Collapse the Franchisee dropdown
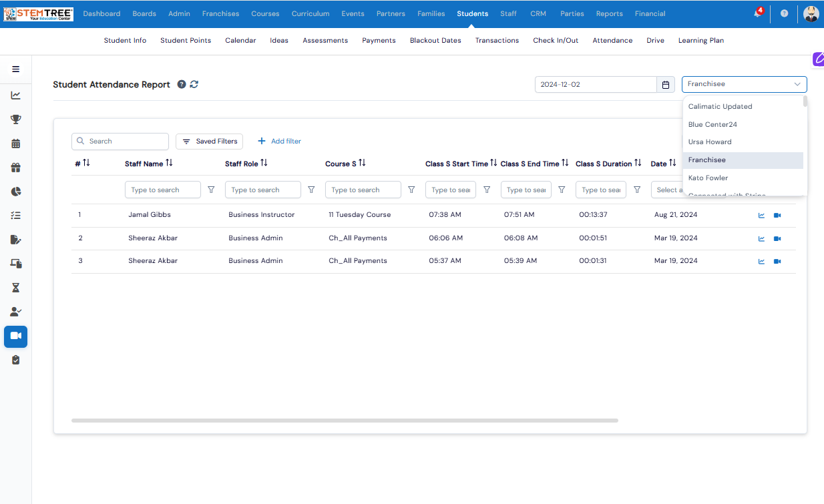Screen dimensions: 824x504 [x=797, y=84]
